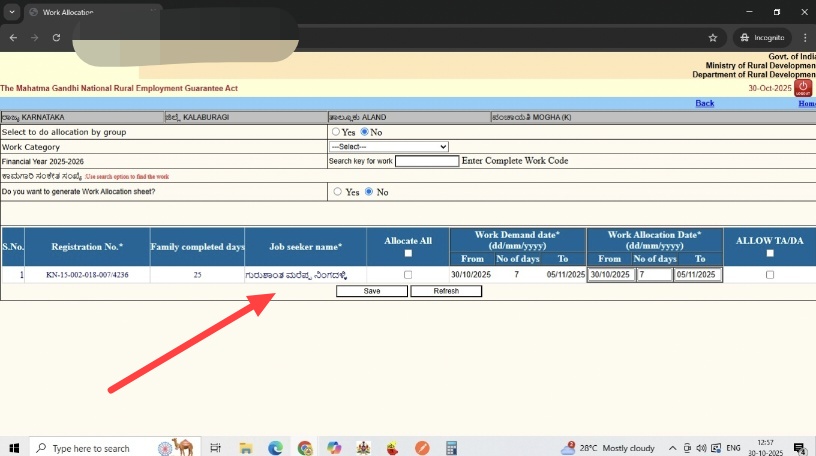Launch Microsoft Edge from taskbar
Screen dimensions: 816x456
coord(275,448)
